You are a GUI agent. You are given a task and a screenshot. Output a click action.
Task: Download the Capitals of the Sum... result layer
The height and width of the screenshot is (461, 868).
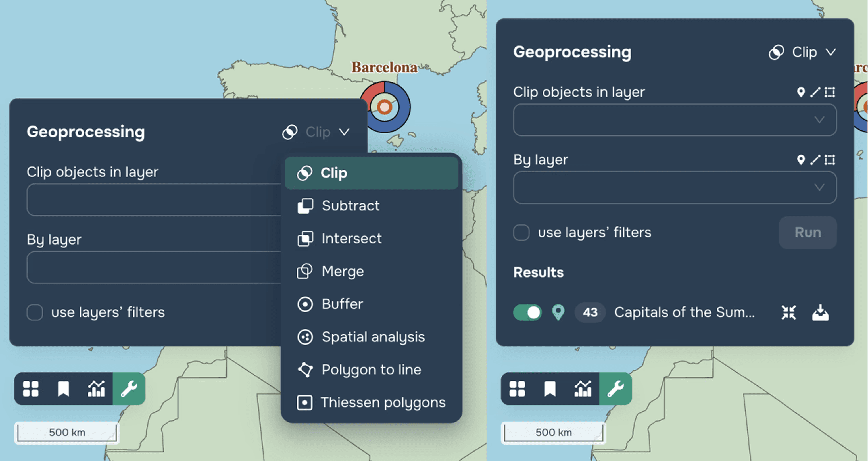coord(820,312)
